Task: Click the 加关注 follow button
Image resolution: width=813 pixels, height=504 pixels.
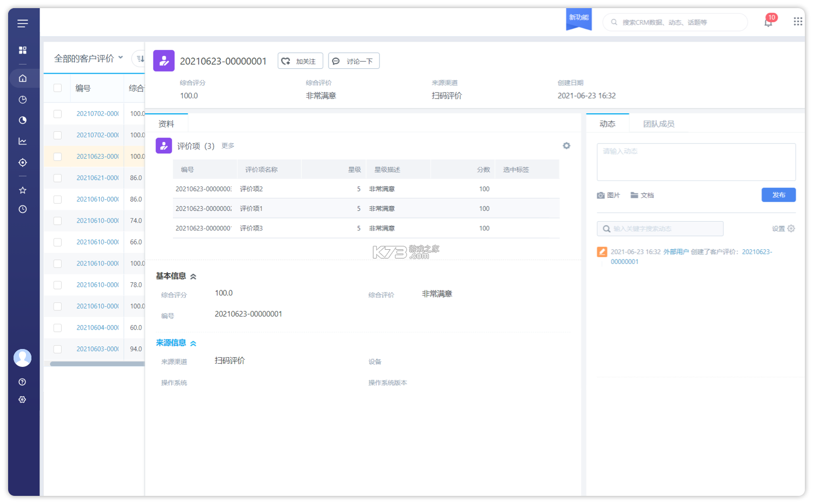Action: click(x=300, y=61)
